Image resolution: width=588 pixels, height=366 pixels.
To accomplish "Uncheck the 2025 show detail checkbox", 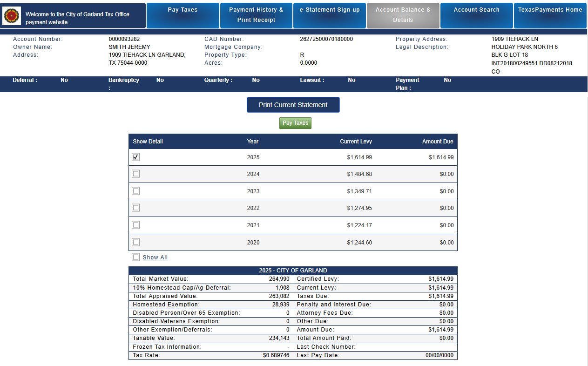I will pos(135,157).
